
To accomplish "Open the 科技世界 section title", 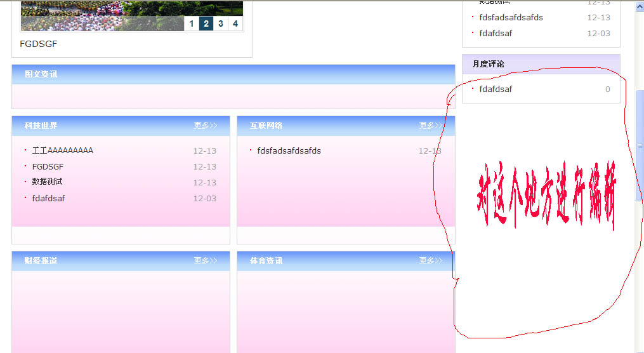I will point(41,126).
